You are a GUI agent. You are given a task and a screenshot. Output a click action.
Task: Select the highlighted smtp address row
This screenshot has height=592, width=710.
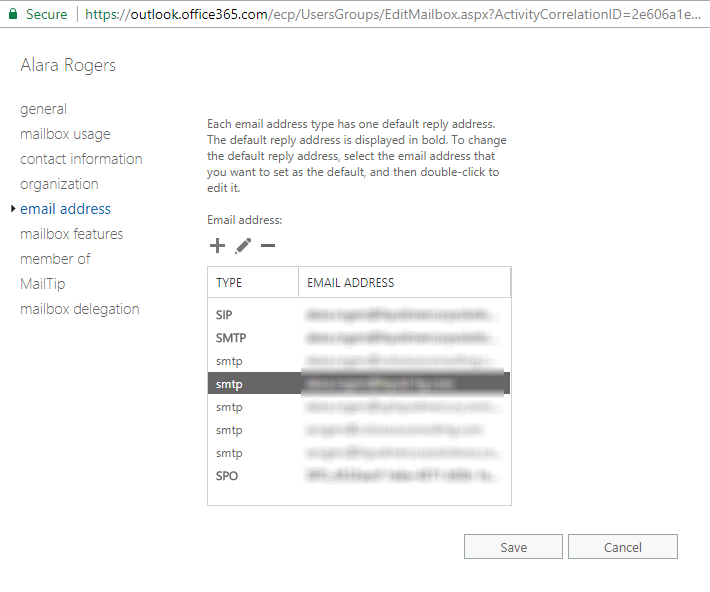[359, 384]
